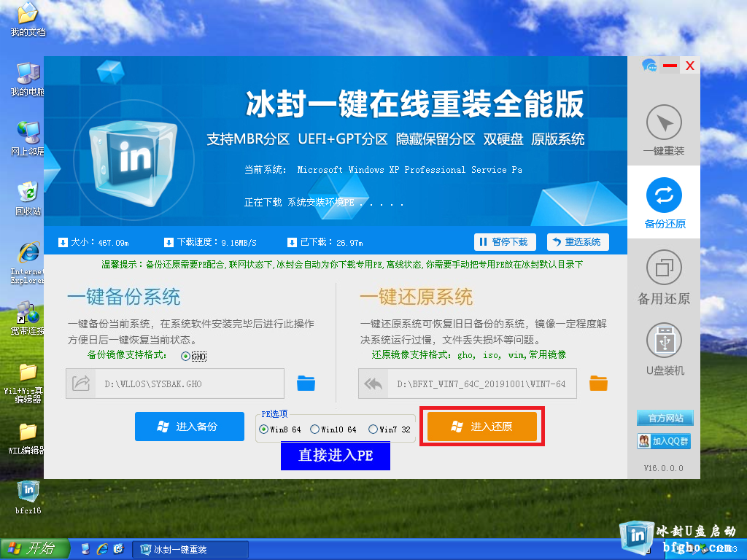Click the 一键还原系统 heading
Image resolution: width=747 pixels, height=560 pixels.
tap(416, 297)
